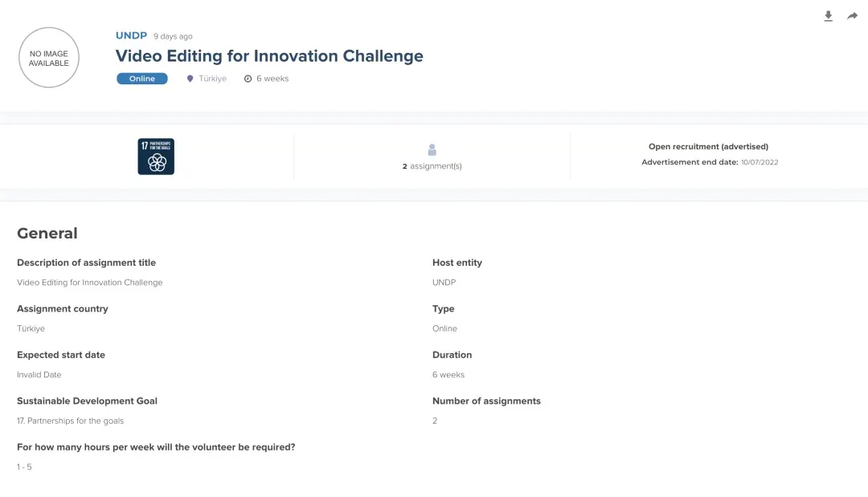Click the Host entity UNDP value
The height and width of the screenshot is (497, 868).
(x=444, y=283)
